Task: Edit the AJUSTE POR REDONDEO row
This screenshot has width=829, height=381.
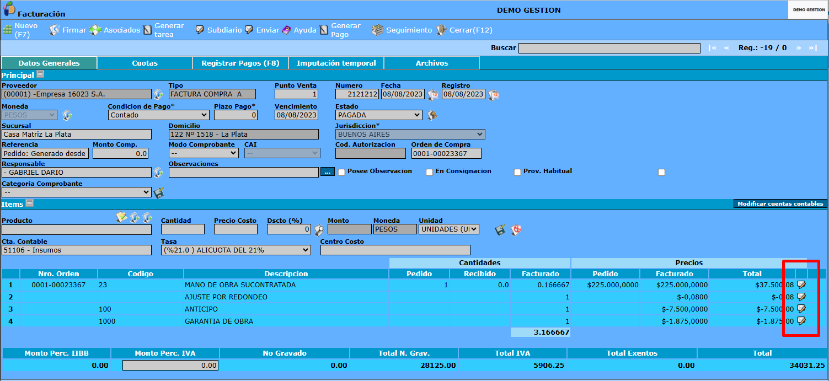Action: pos(802,296)
